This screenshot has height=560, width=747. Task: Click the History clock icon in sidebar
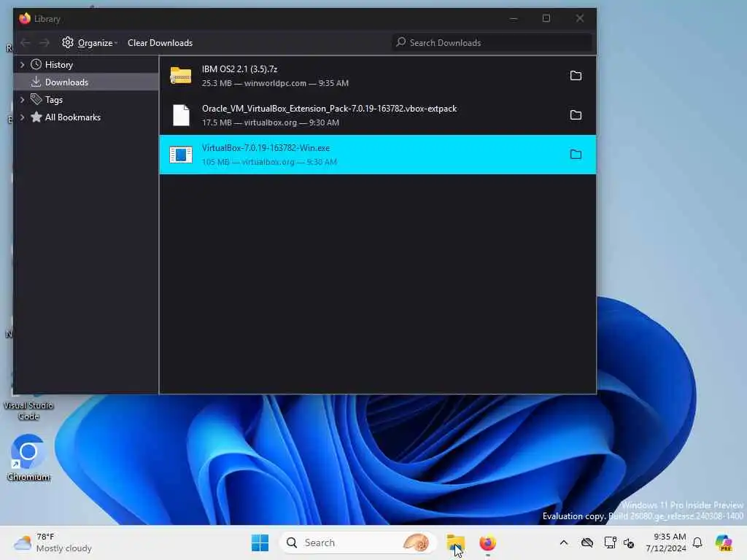coord(36,64)
